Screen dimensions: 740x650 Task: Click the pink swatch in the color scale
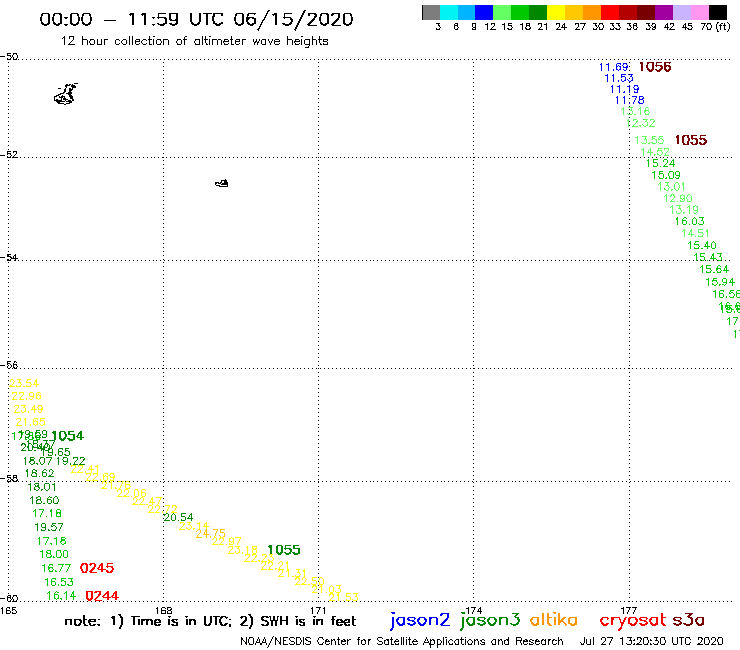tap(699, 12)
